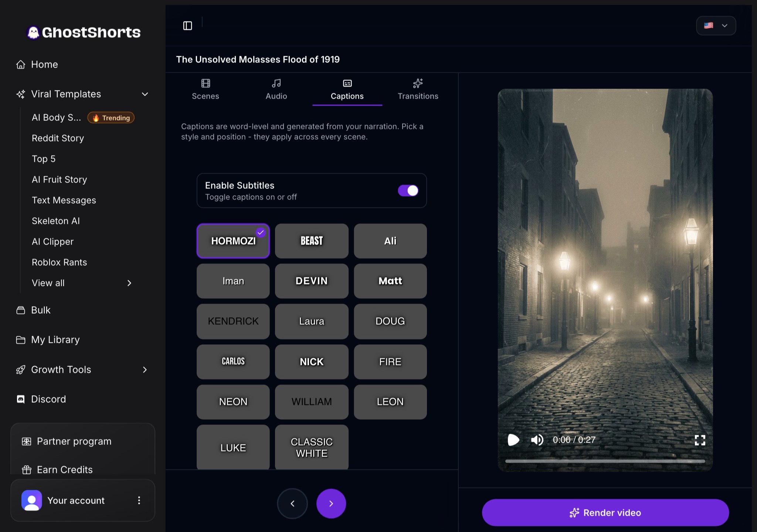Screen dimensions: 757x532
Task: Collapse the Viral Templates section
Action: 145,94
